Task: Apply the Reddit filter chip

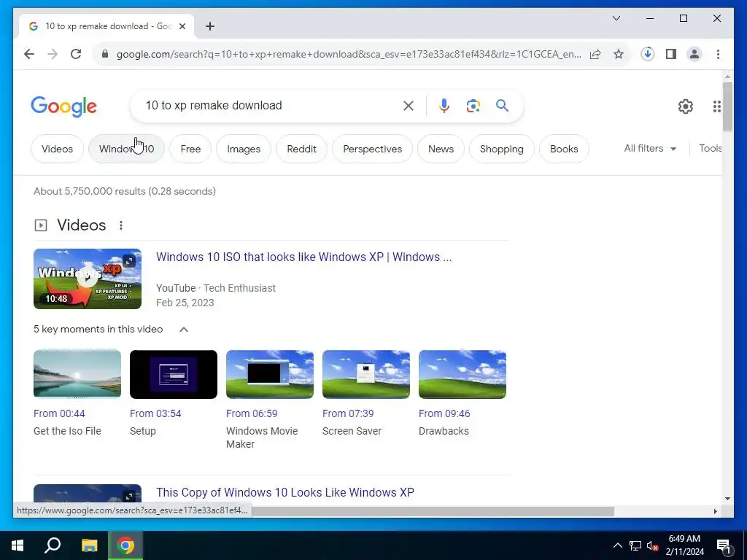Action: (301, 149)
